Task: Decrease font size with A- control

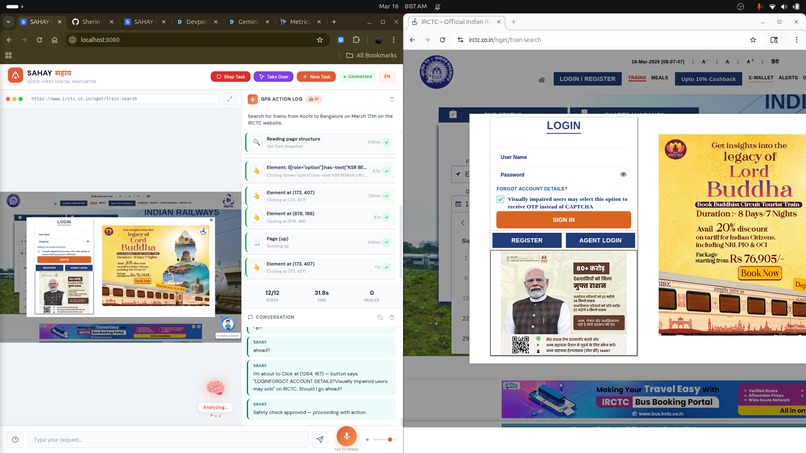Action: click(705, 62)
